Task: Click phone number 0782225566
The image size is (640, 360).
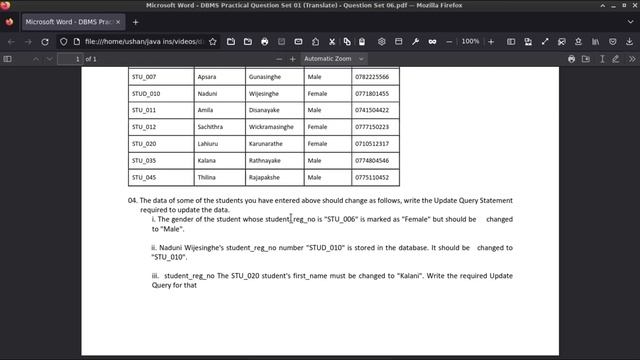Action: (x=372, y=77)
